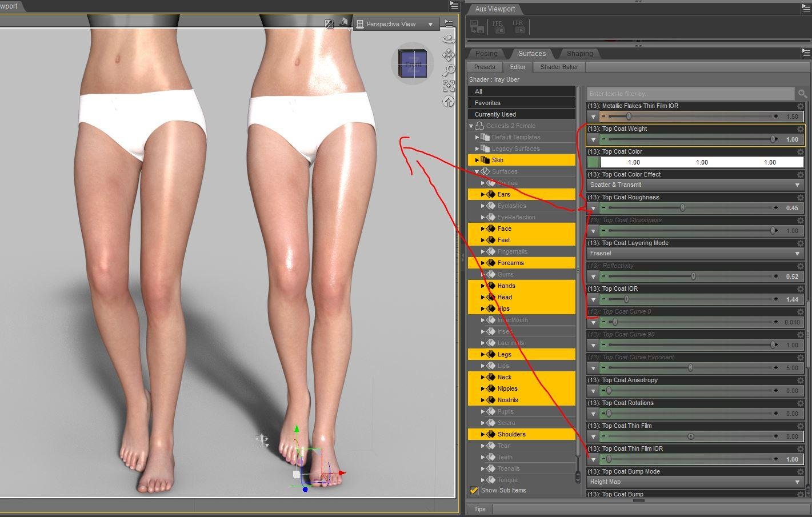Open the map menu arrow for Top Coat Weight
The image size is (812, 517).
pos(593,139)
